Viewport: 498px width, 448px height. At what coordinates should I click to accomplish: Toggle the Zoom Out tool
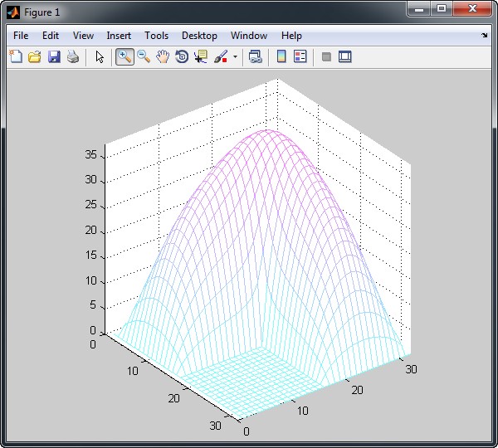[x=144, y=57]
